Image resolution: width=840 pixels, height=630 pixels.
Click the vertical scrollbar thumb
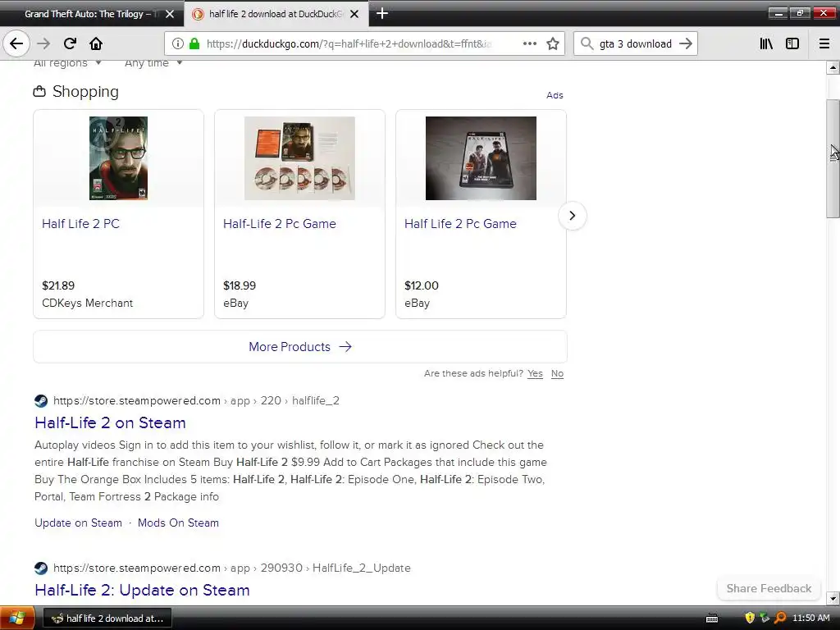[833, 158]
